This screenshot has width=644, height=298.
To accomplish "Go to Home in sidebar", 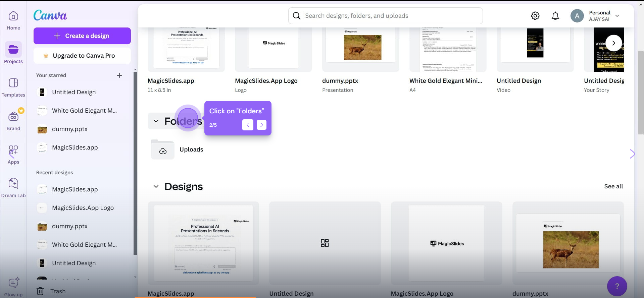I will (x=13, y=21).
